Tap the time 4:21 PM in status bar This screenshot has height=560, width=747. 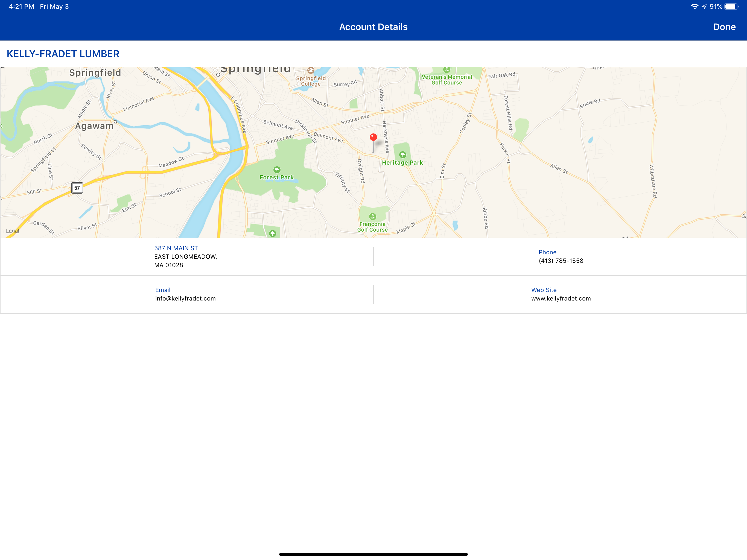click(x=21, y=6)
